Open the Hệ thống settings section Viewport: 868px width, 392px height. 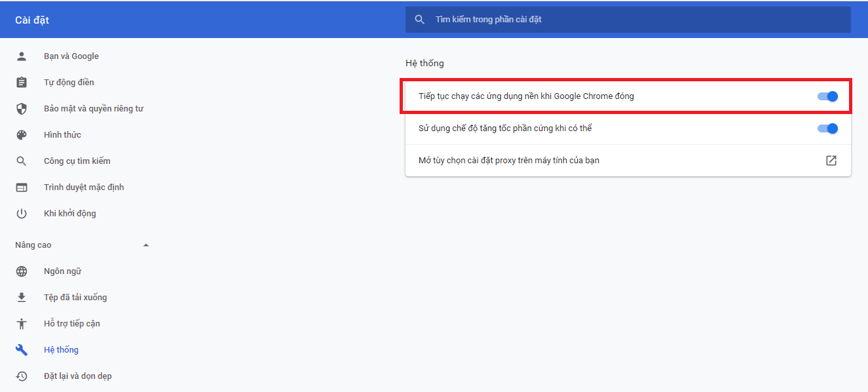[x=61, y=350]
